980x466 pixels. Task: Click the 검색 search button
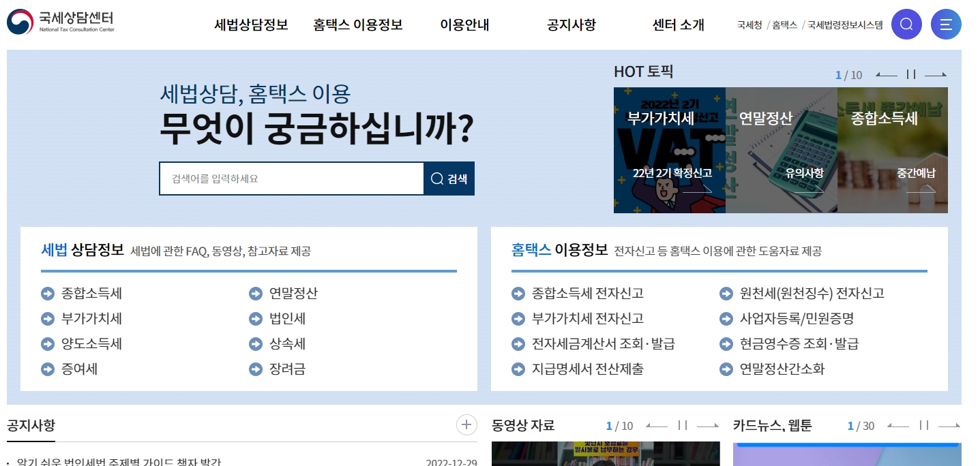449,178
